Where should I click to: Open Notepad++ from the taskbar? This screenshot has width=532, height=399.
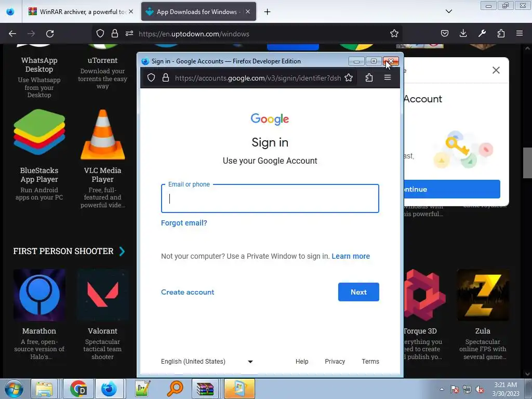(142, 389)
